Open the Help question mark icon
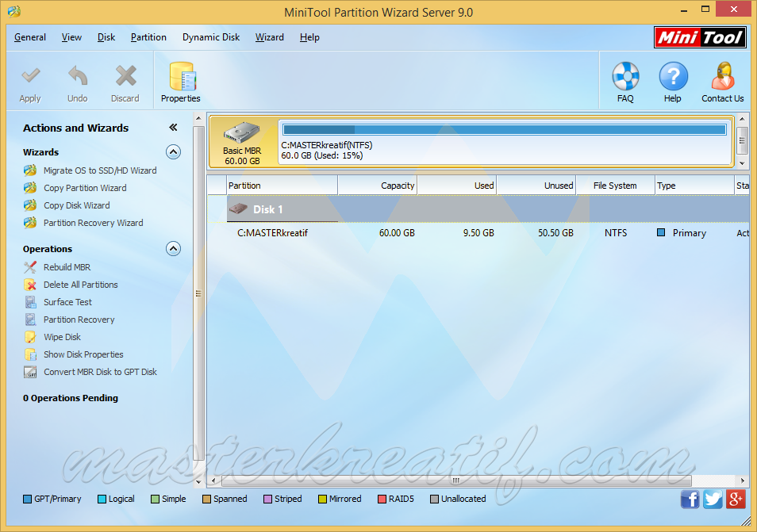Viewport: 757px width, 532px height. 673,76
